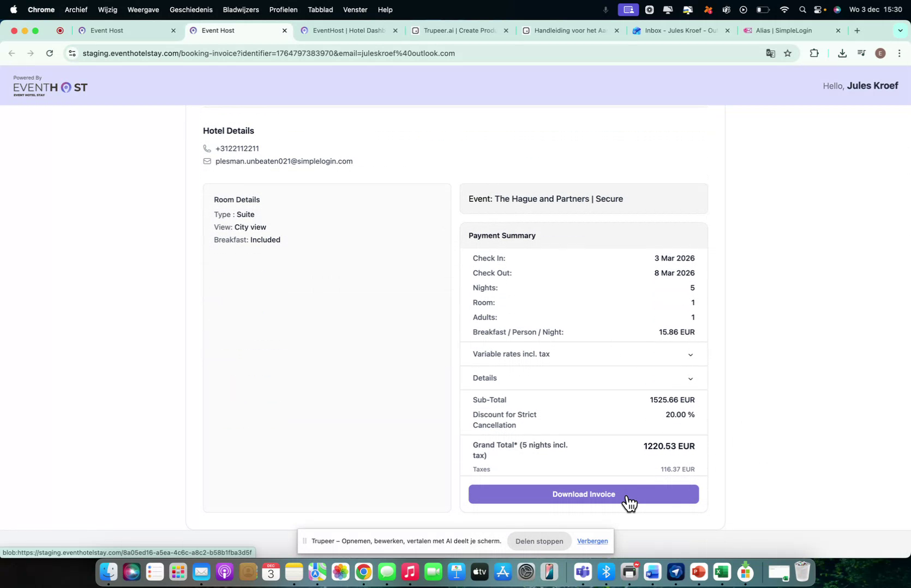Open Spotlight search from the menu bar
This screenshot has height=588, width=911.
tap(802, 9)
